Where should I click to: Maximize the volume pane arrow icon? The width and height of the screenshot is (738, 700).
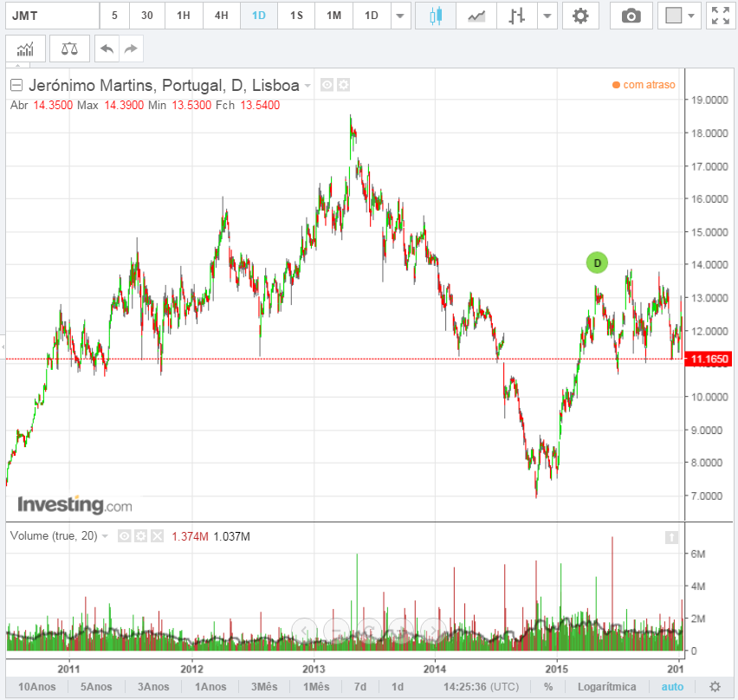671,537
